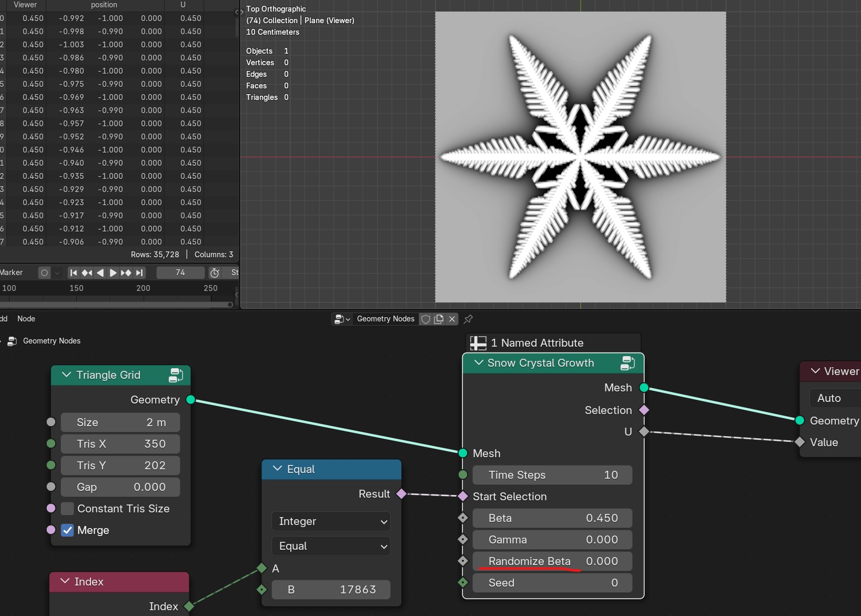861x616 pixels.
Task: Adjust Randomize Beta value 0.000
Action: pos(552,561)
